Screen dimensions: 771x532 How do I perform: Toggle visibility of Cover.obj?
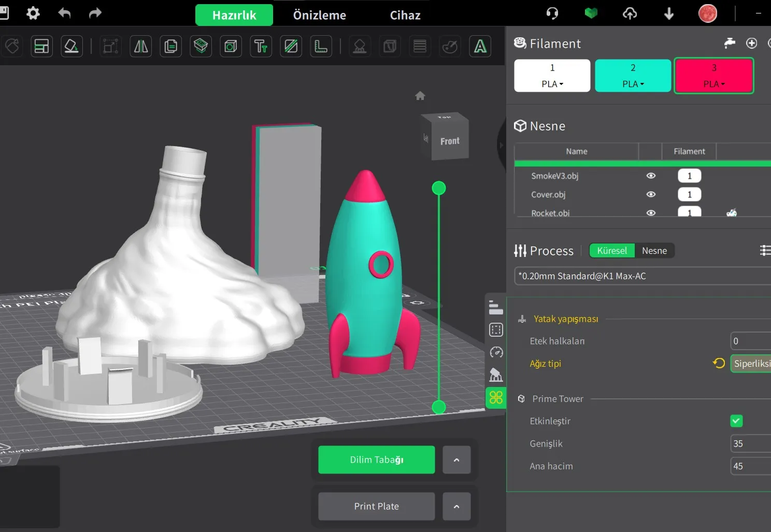pos(651,194)
